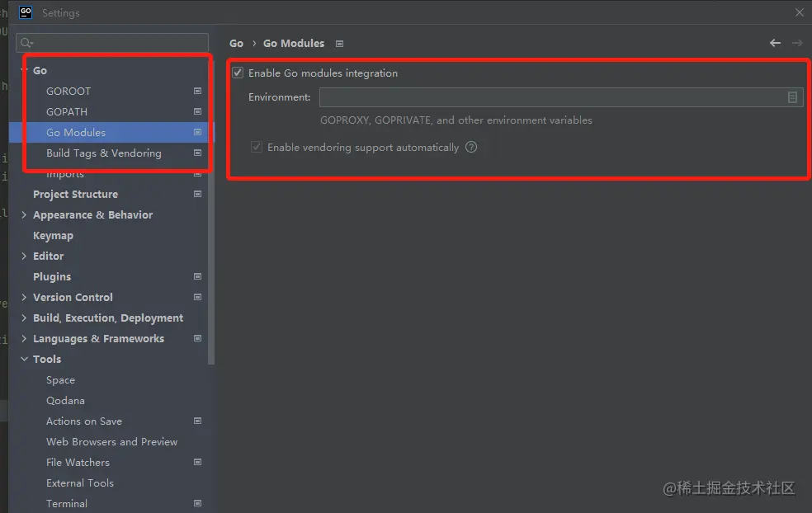The image size is (812, 513).
Task: Click the project icon next to breadcrumb Go Modules
Action: (339, 44)
